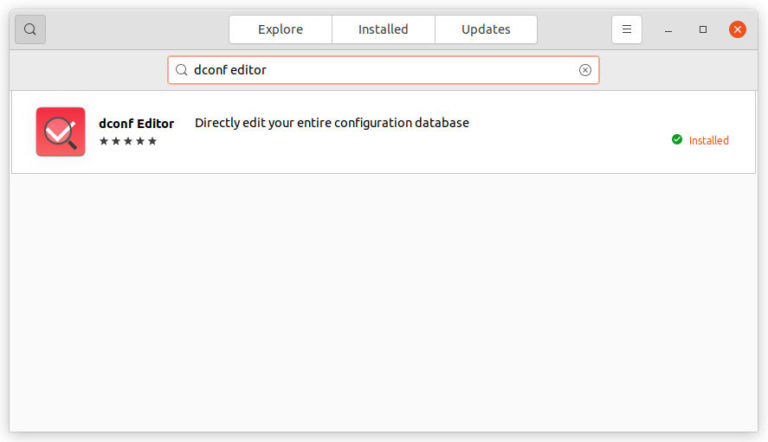Focus the 'dconf editor' search field
This screenshot has height=442, width=768.
coord(383,70)
